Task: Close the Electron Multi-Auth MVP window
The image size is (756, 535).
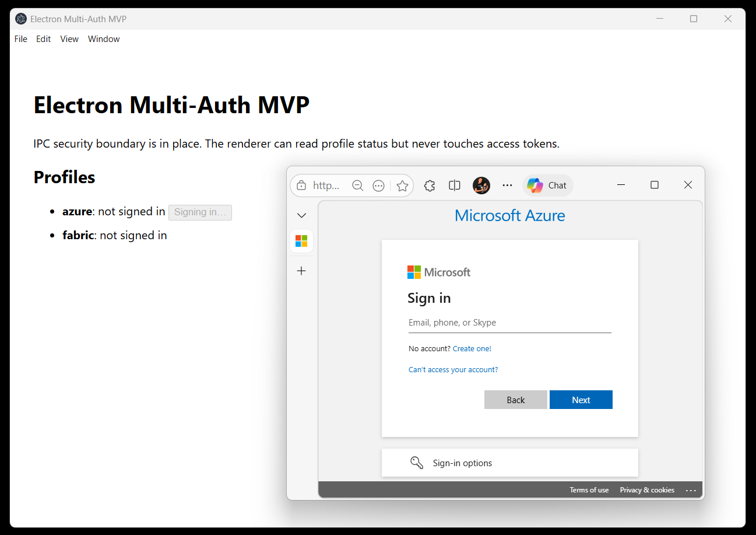Action: point(728,19)
